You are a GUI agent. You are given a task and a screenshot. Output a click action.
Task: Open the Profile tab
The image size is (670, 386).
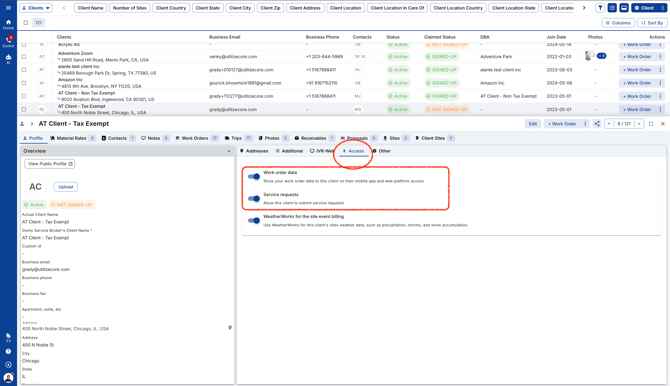(33, 138)
